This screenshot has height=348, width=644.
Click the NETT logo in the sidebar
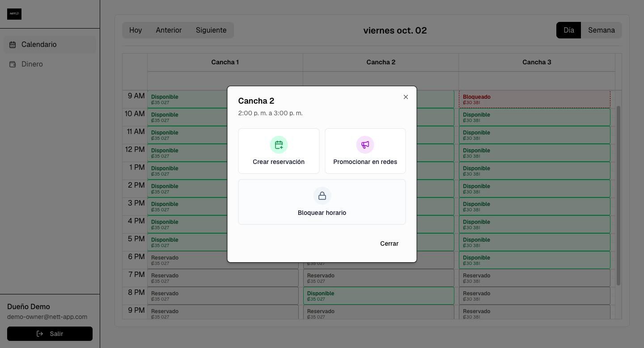point(14,14)
